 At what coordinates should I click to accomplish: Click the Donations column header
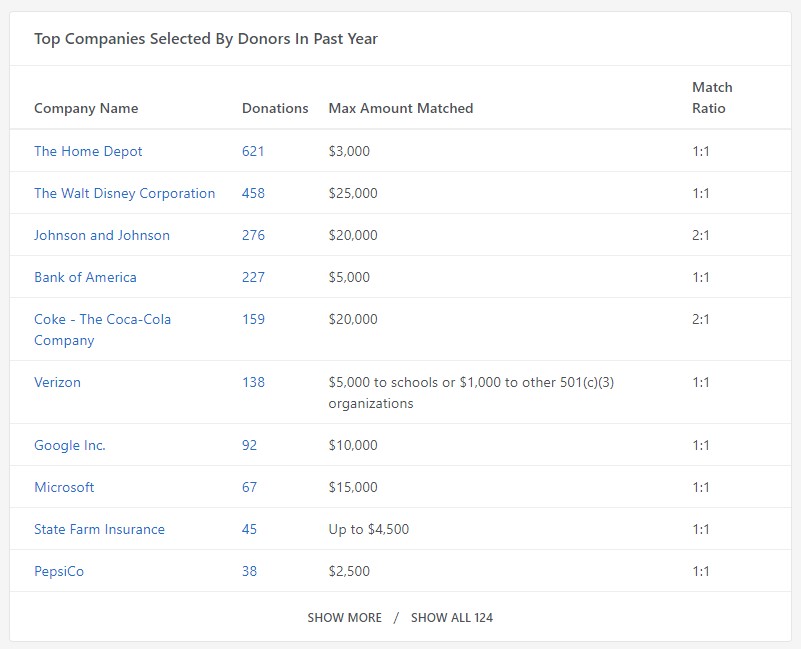[x=275, y=108]
